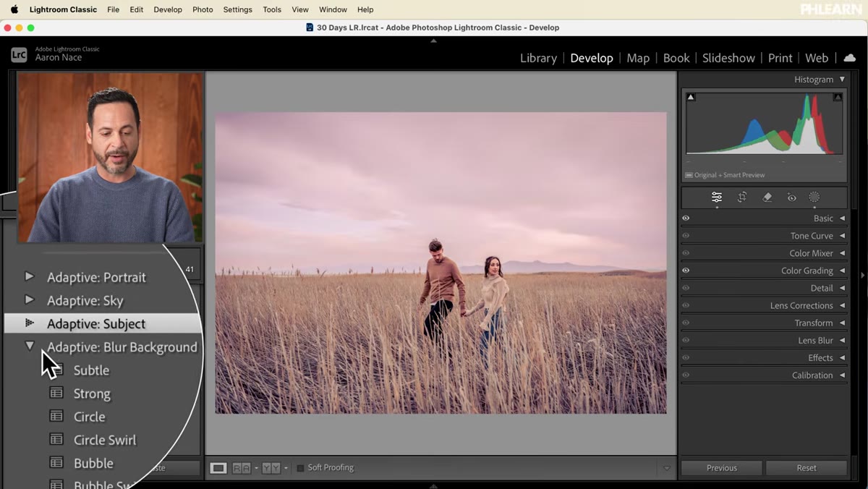
Task: Select the Crop overlay tool
Action: (x=742, y=197)
